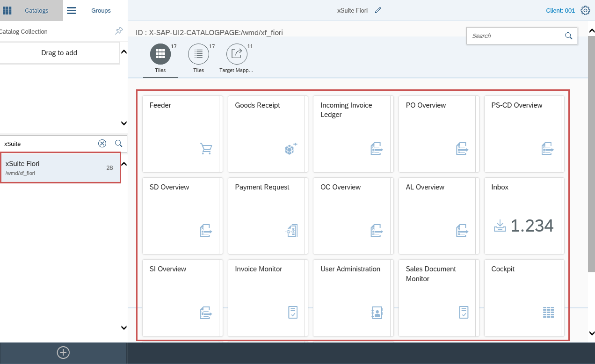
Task: Select the Tiles grid view icon
Action: (160, 54)
